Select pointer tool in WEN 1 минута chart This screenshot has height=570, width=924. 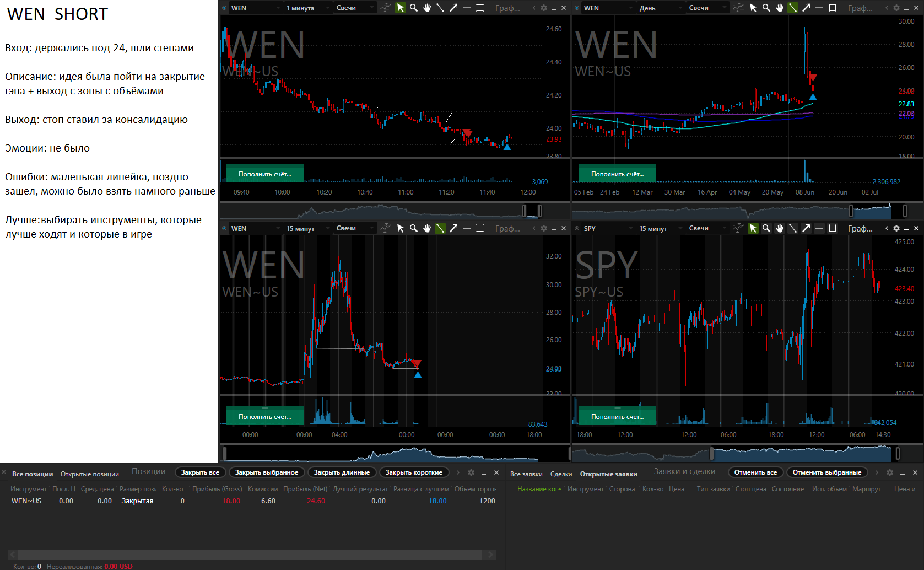[x=401, y=8]
